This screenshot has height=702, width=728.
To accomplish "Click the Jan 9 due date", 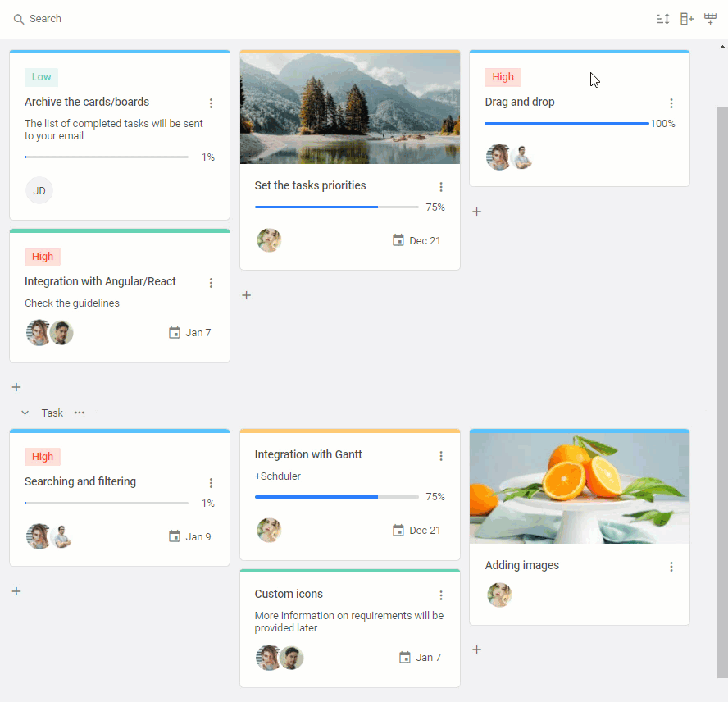I will coord(198,536).
